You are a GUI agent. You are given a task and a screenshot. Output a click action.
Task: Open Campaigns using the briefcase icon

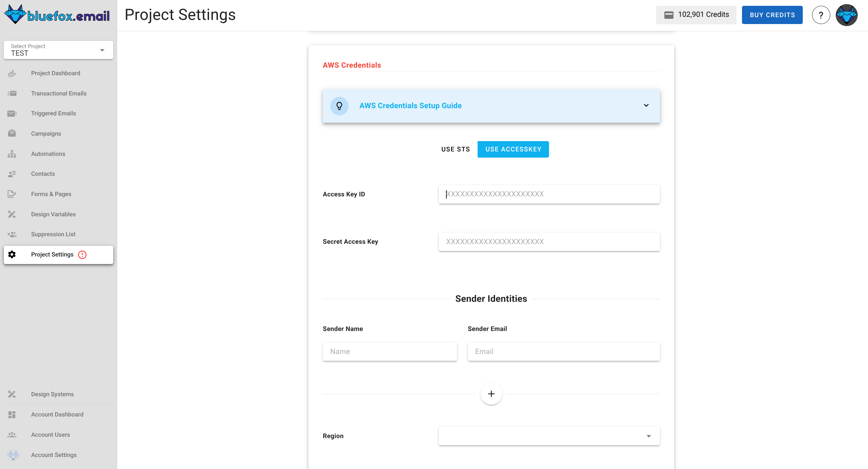(12, 133)
